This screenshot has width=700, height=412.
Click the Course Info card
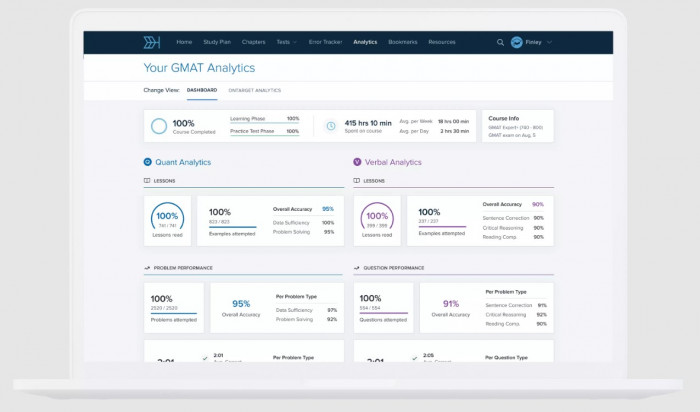(518, 126)
